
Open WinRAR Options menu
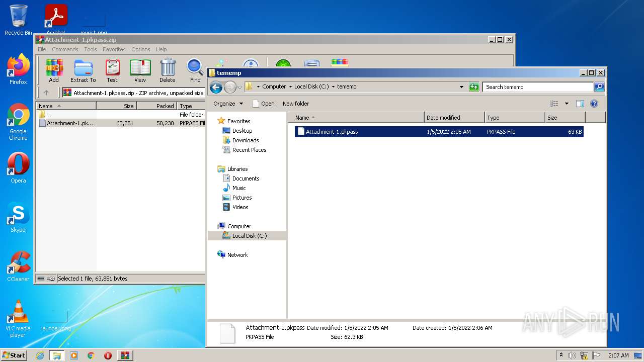coord(141,49)
